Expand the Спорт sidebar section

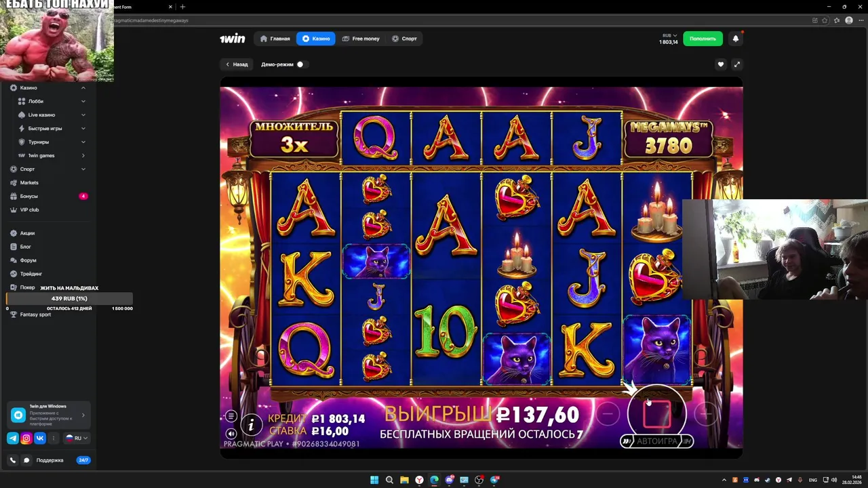point(83,169)
